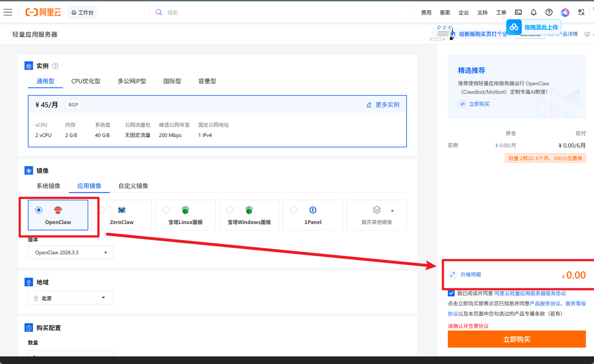Screen dimensions: 594x364
Task: Open the 工单 menu
Action: click(x=501, y=13)
